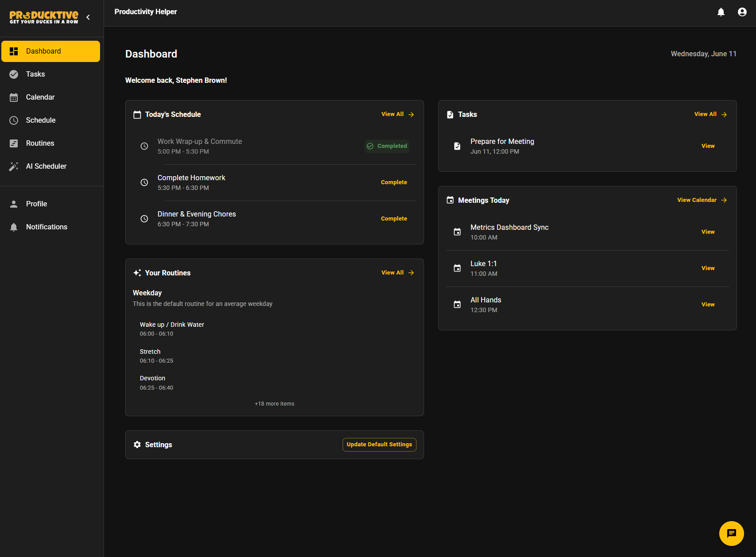
Task: Open the chat bubble at bottom right
Action: click(731, 534)
